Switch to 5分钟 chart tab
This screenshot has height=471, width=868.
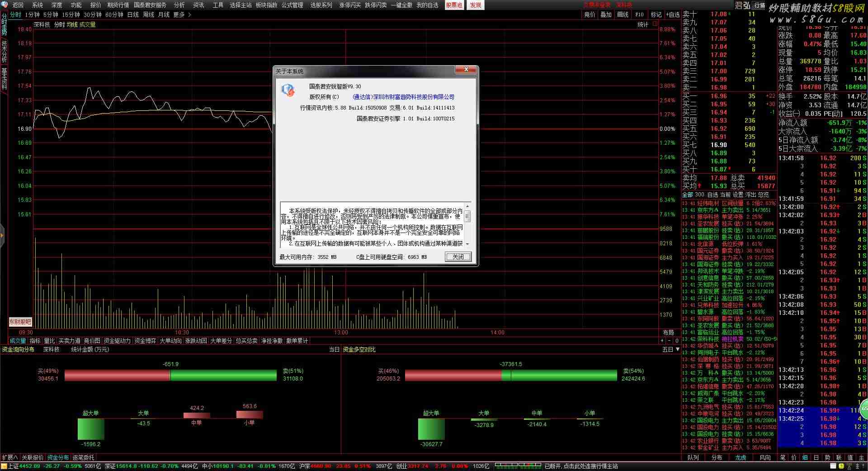click(51, 15)
